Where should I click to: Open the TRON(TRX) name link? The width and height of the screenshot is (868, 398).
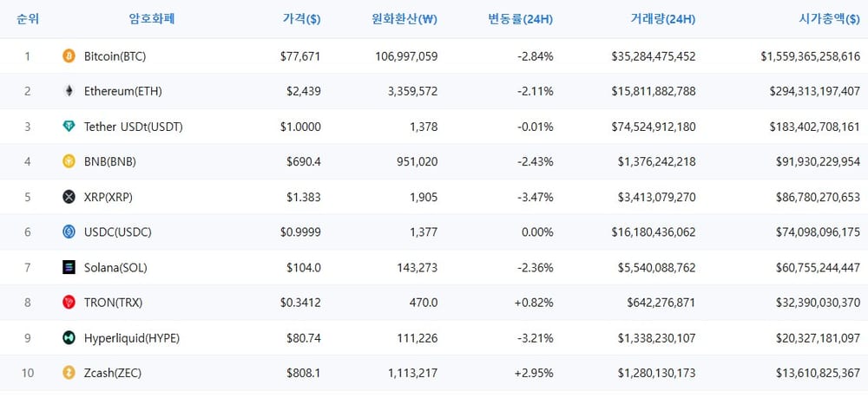click(x=114, y=303)
